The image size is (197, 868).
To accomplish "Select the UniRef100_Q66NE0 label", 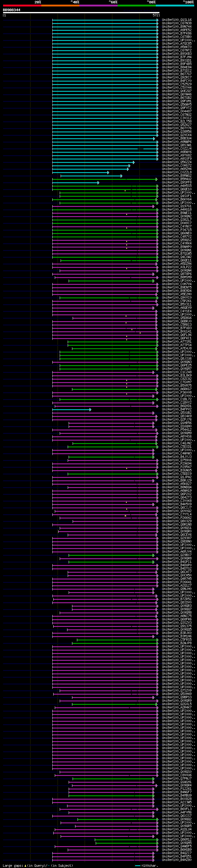I will [x=177, y=233].
